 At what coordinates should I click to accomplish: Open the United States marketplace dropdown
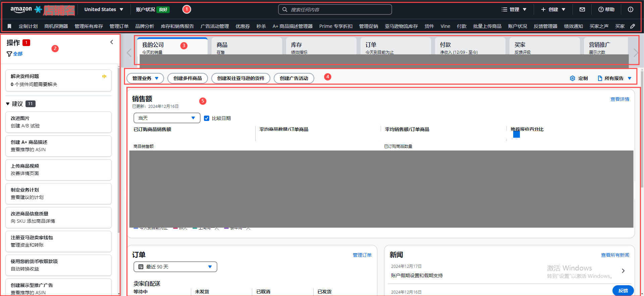(x=104, y=9)
